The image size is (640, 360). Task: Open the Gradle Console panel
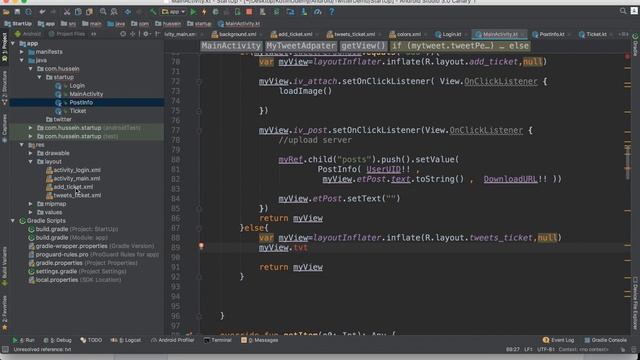tap(606, 340)
